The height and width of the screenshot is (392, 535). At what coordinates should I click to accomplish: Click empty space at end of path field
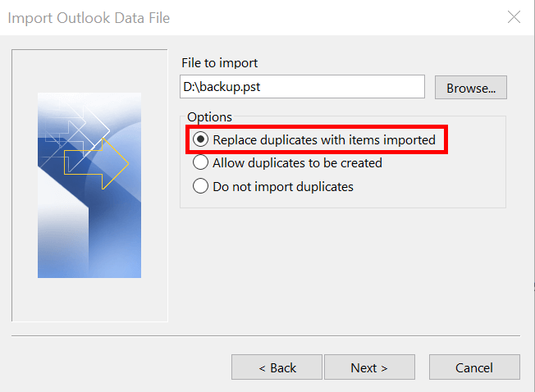click(341, 87)
